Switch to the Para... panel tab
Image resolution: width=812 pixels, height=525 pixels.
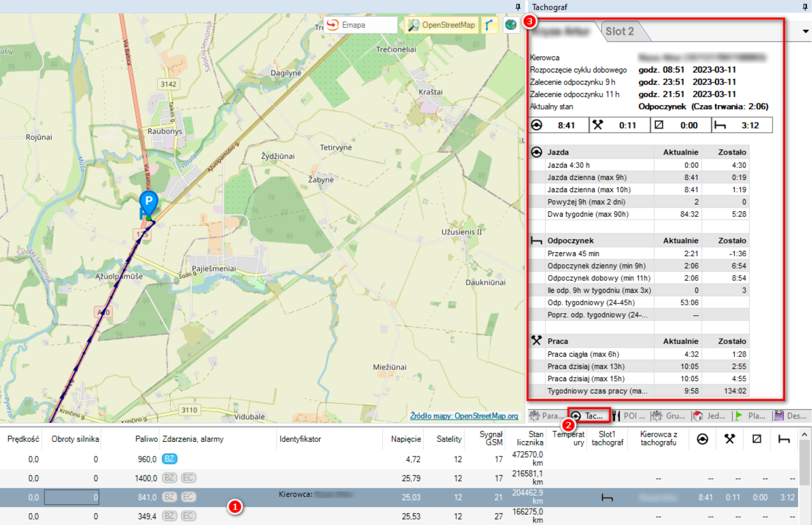click(x=548, y=416)
